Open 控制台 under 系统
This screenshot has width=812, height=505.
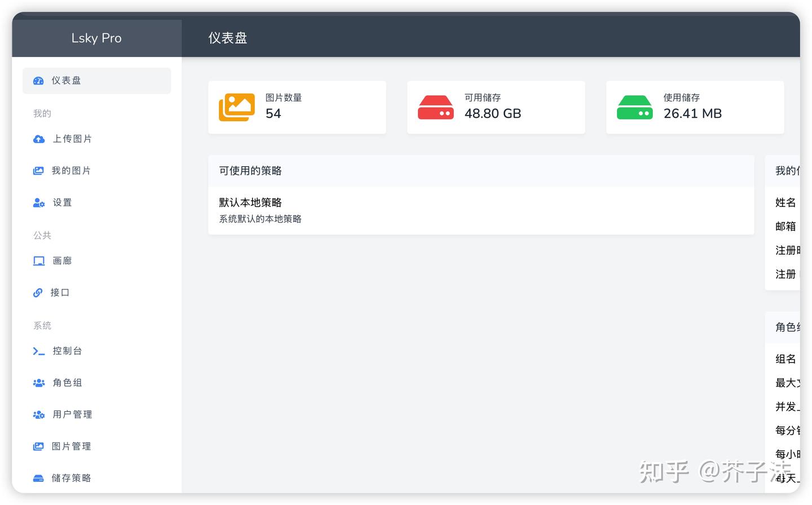97,351
